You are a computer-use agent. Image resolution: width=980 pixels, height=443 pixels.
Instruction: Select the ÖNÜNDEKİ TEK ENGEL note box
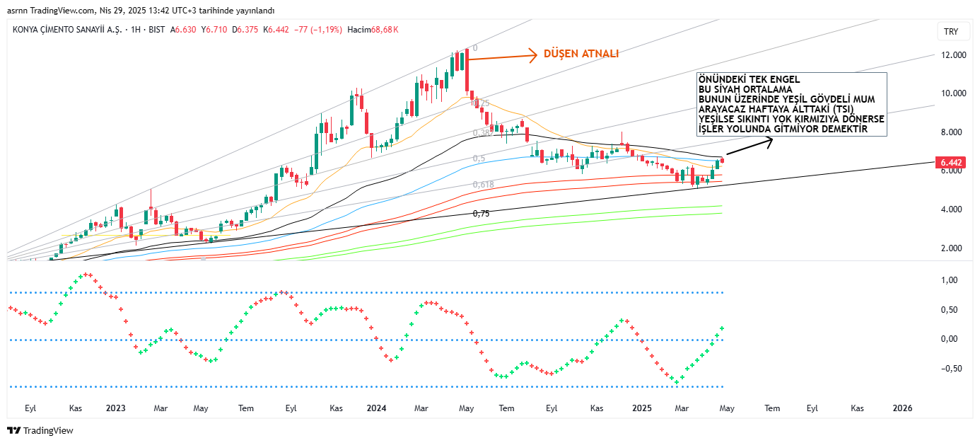pos(791,104)
